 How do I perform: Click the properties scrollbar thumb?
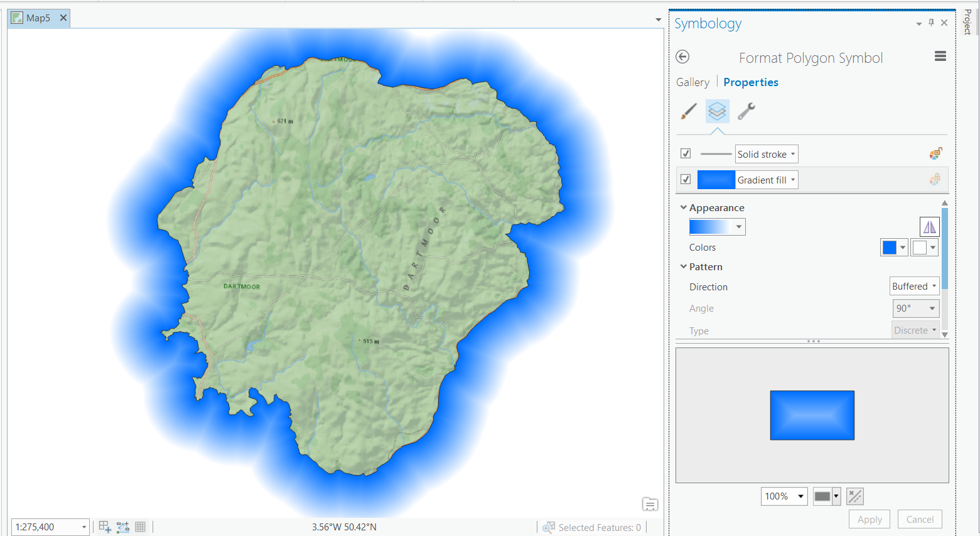(x=944, y=249)
